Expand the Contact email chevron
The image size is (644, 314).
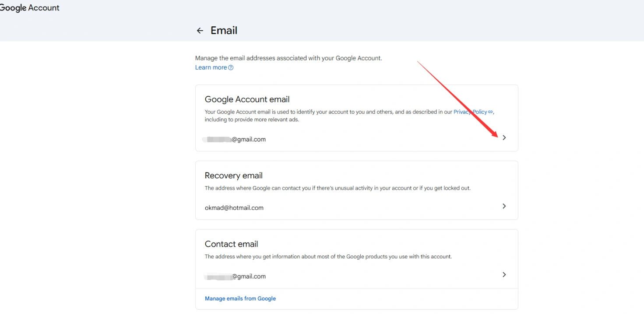(x=504, y=275)
